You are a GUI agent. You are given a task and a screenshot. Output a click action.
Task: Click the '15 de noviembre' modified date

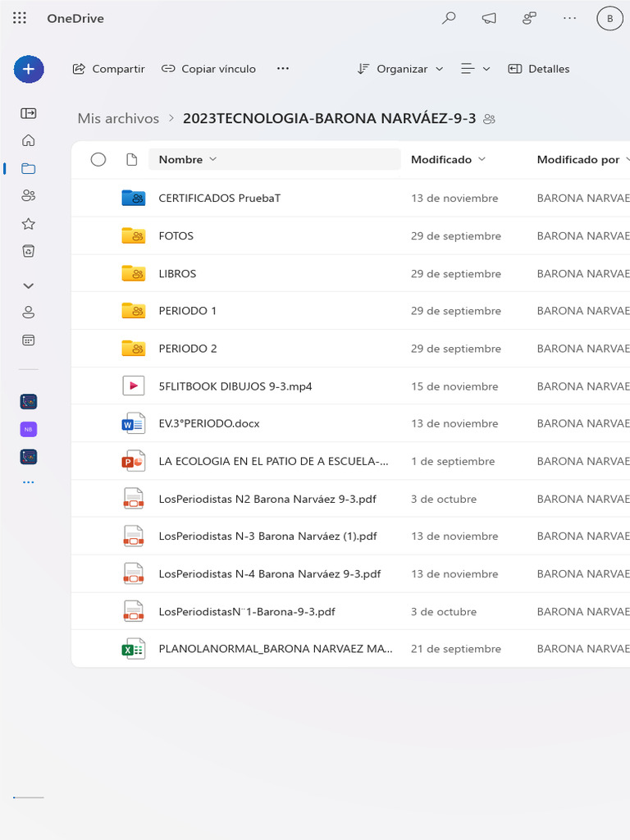454,386
